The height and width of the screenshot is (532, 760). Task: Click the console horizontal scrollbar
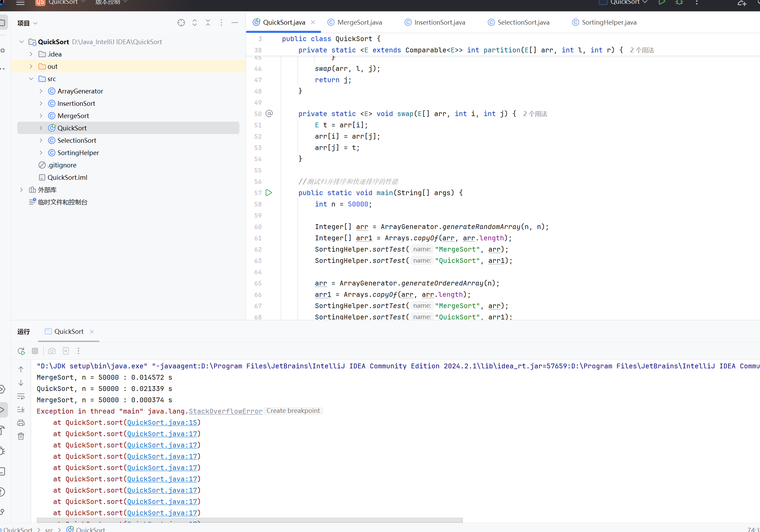[249, 520]
